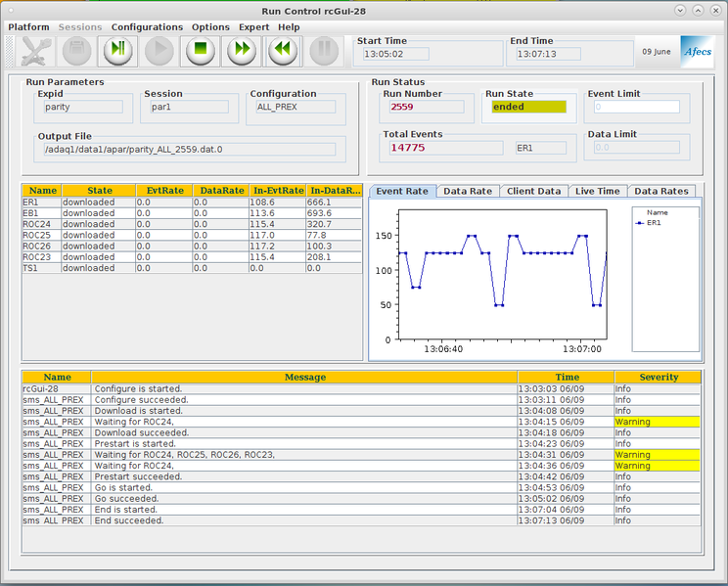Open the Platform menu
Viewport: 728px width, 586px height.
(28, 27)
